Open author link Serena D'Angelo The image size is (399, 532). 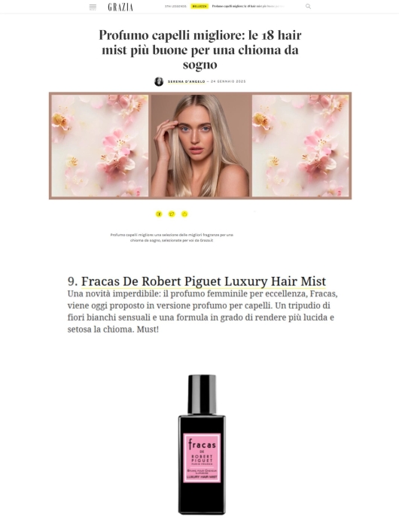tap(187, 81)
